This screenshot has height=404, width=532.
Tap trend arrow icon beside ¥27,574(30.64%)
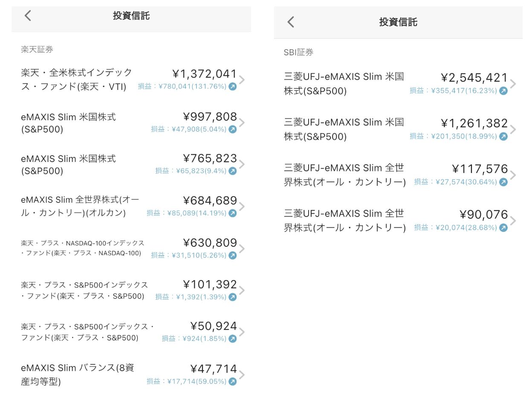(x=503, y=182)
